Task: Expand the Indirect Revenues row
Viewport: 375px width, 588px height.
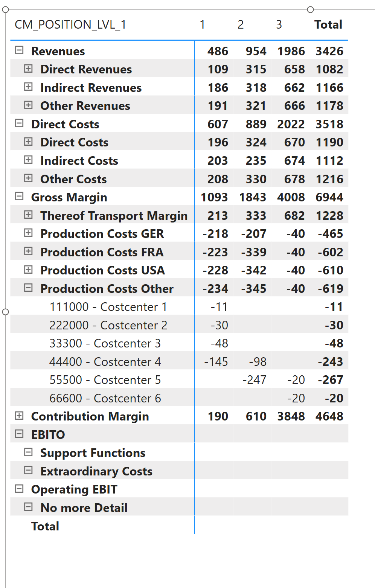Action: [28, 87]
